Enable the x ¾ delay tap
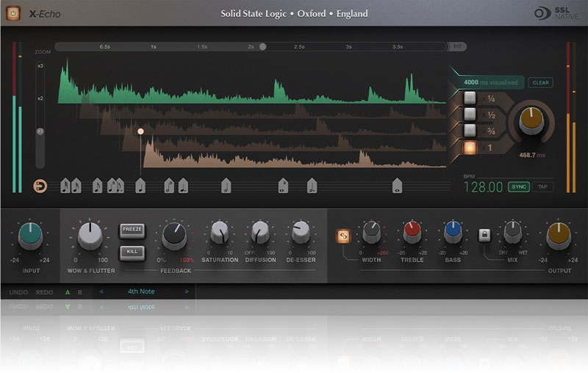The width and height of the screenshot is (588, 373). [470, 131]
